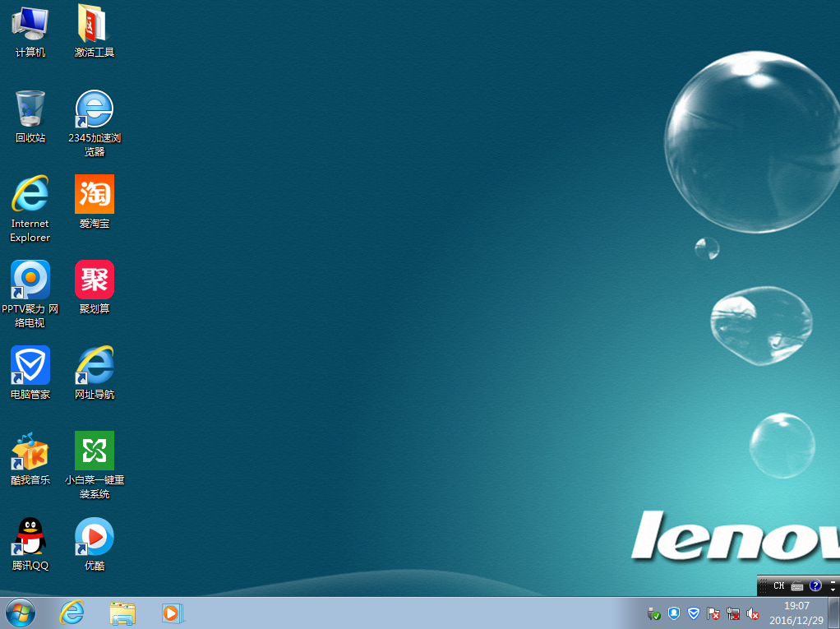Click the CH input language indicator
This screenshot has width=840, height=629.
pyautogui.click(x=779, y=585)
